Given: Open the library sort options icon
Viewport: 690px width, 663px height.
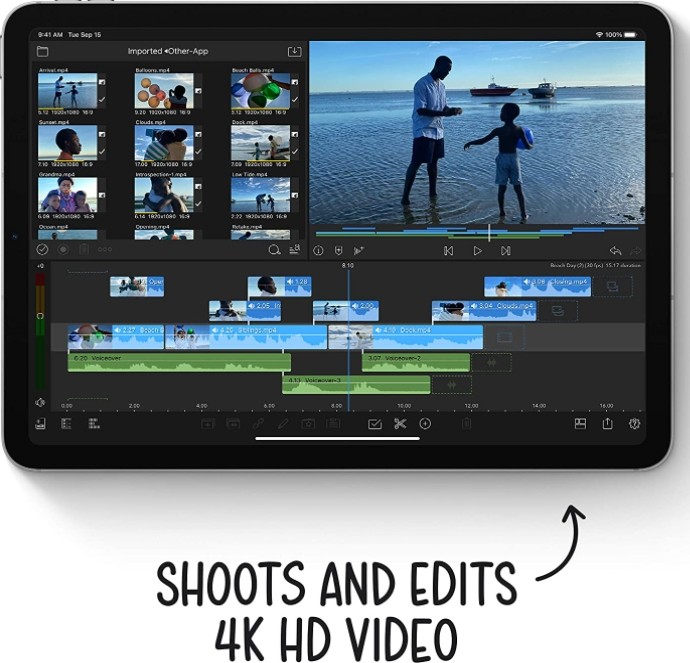Looking at the screenshot, I should 295,249.
